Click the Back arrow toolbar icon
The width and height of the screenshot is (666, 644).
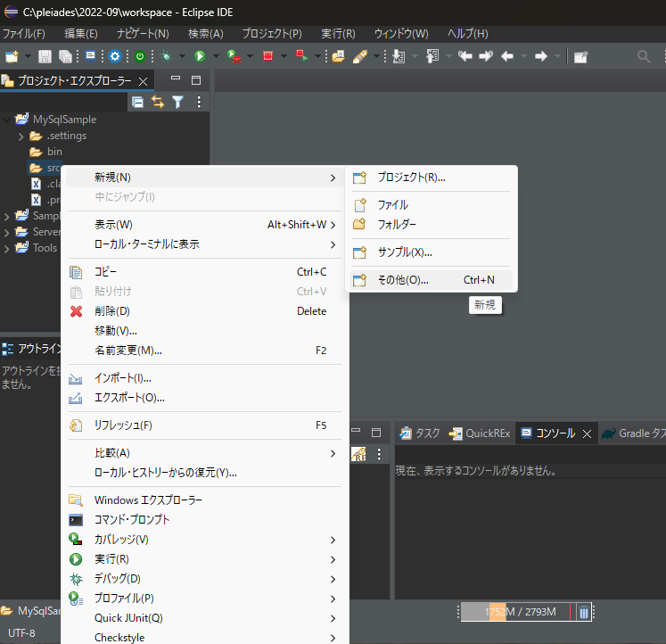(x=507, y=56)
